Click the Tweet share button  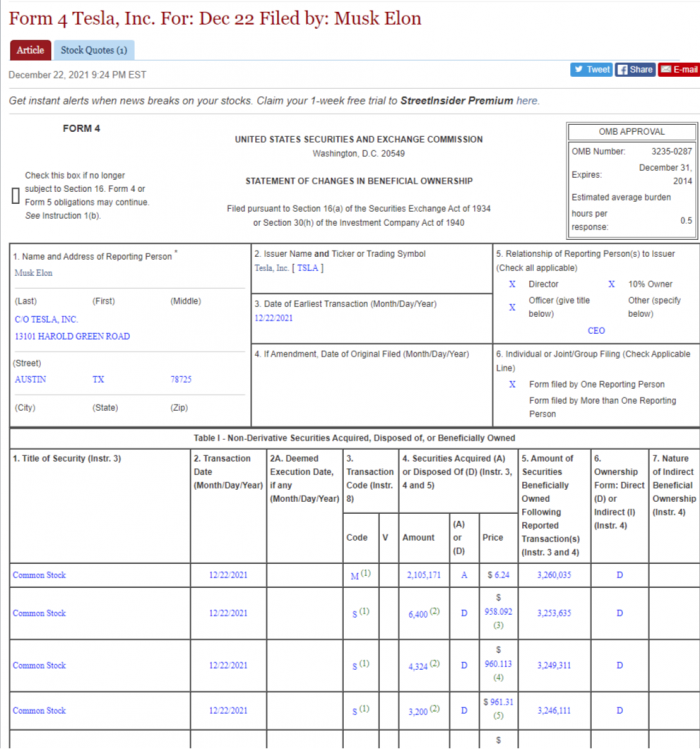coord(591,69)
